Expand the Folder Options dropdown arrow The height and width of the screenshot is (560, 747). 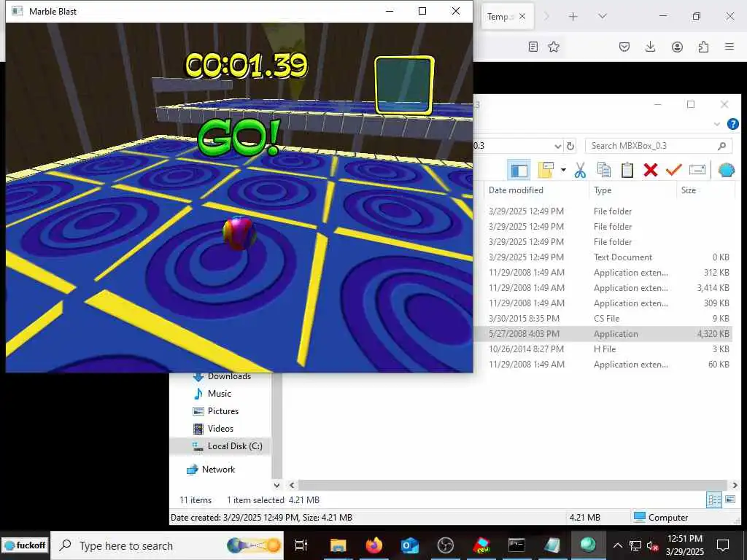(563, 170)
